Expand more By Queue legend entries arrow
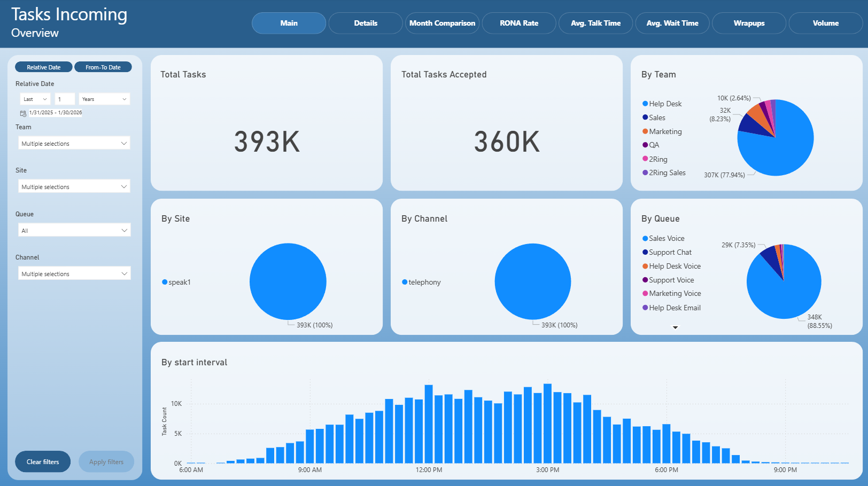This screenshot has height=486, width=868. (x=675, y=327)
